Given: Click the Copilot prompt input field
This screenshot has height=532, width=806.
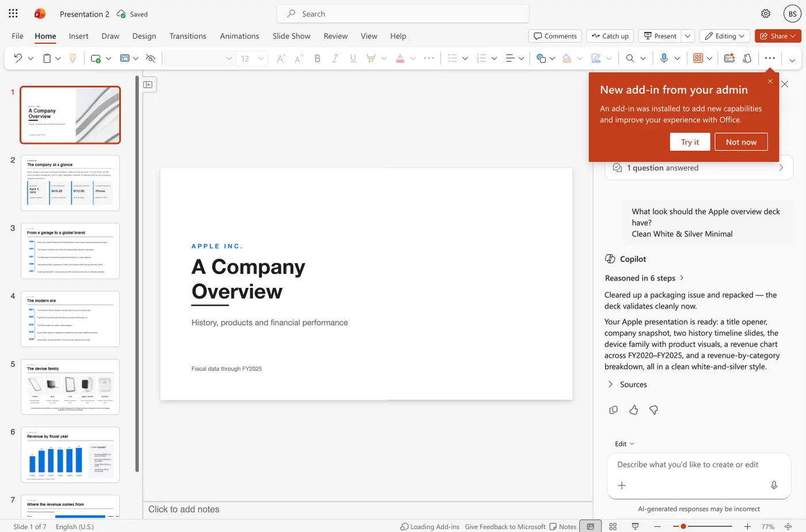Looking at the screenshot, I should [x=699, y=465].
